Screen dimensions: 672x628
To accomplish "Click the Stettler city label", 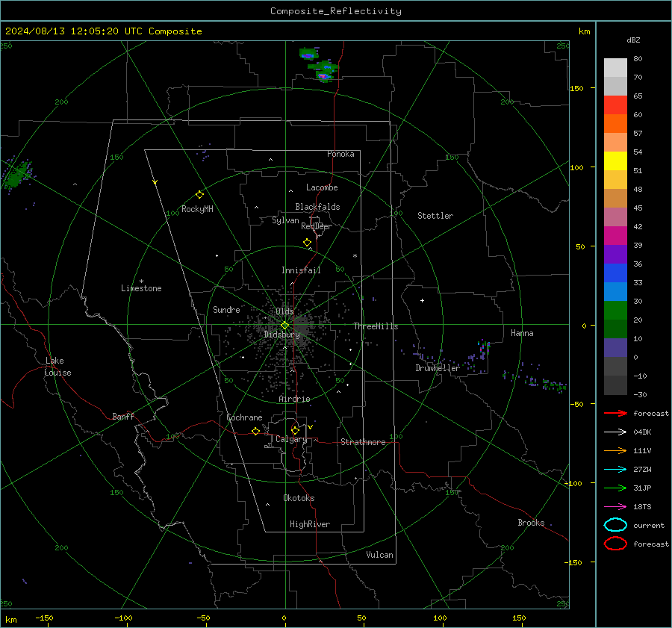I will [435, 216].
